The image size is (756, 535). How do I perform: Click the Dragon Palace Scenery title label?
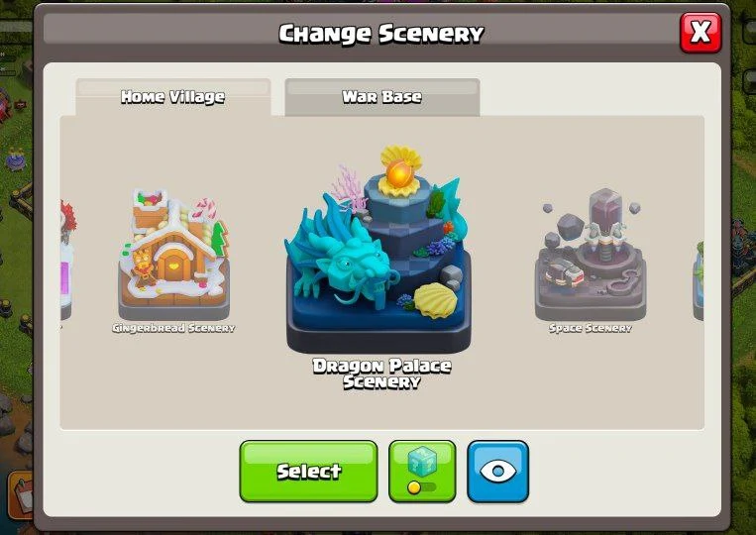pyautogui.click(x=381, y=374)
